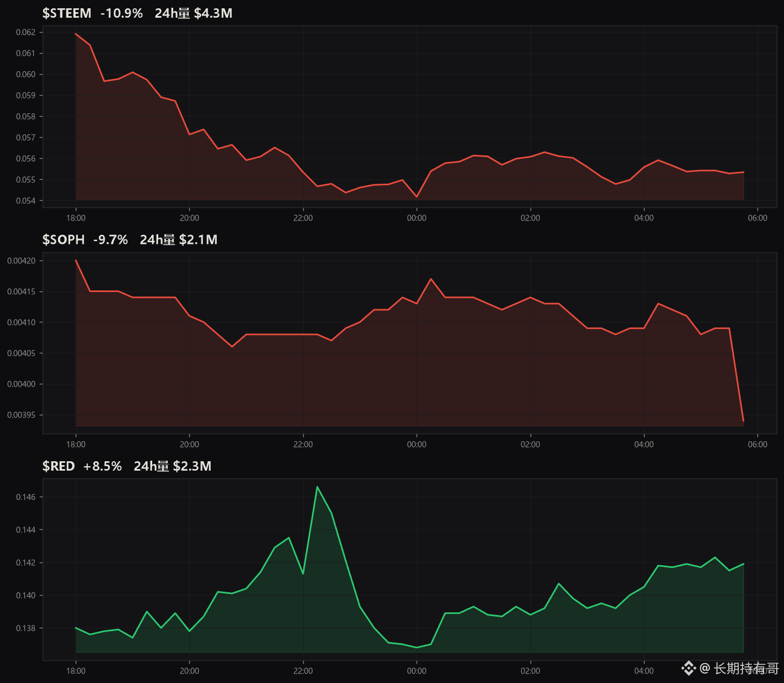Click the $RED chart title

(58, 466)
